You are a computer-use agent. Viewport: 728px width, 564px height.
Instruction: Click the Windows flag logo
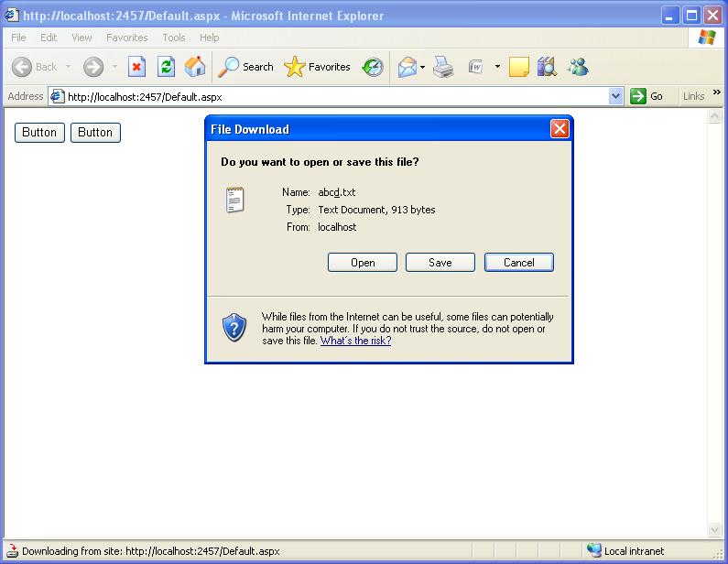pos(707,38)
